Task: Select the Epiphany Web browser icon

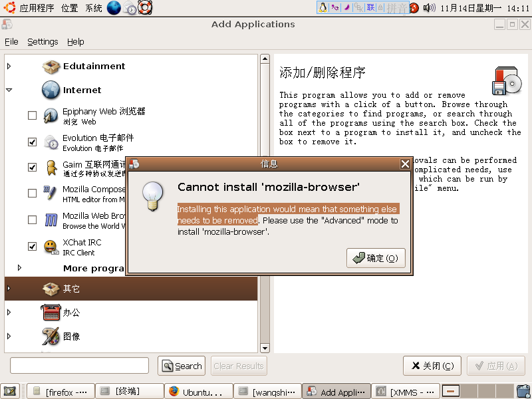Action: 51,115
